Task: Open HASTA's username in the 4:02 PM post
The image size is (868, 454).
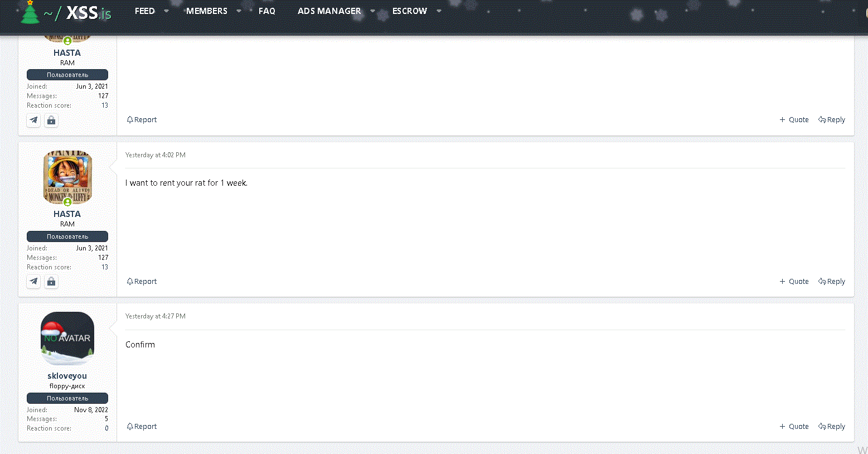Action: pos(67,214)
